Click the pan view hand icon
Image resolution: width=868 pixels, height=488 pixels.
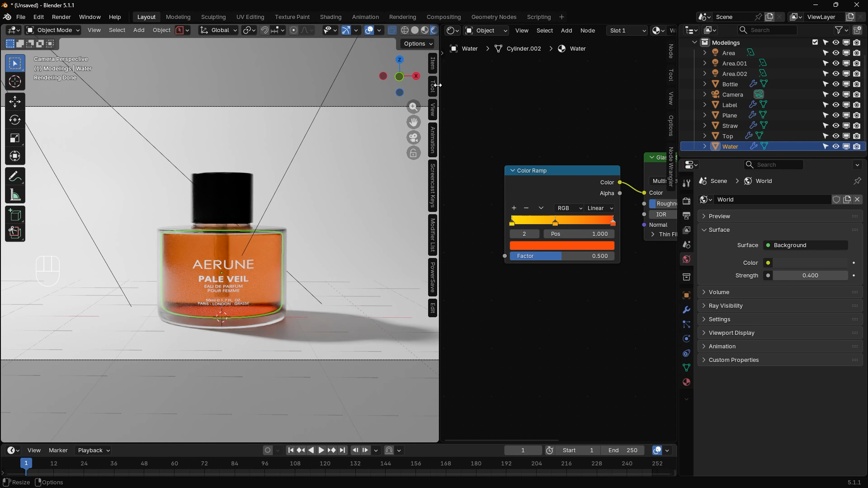pyautogui.click(x=413, y=122)
